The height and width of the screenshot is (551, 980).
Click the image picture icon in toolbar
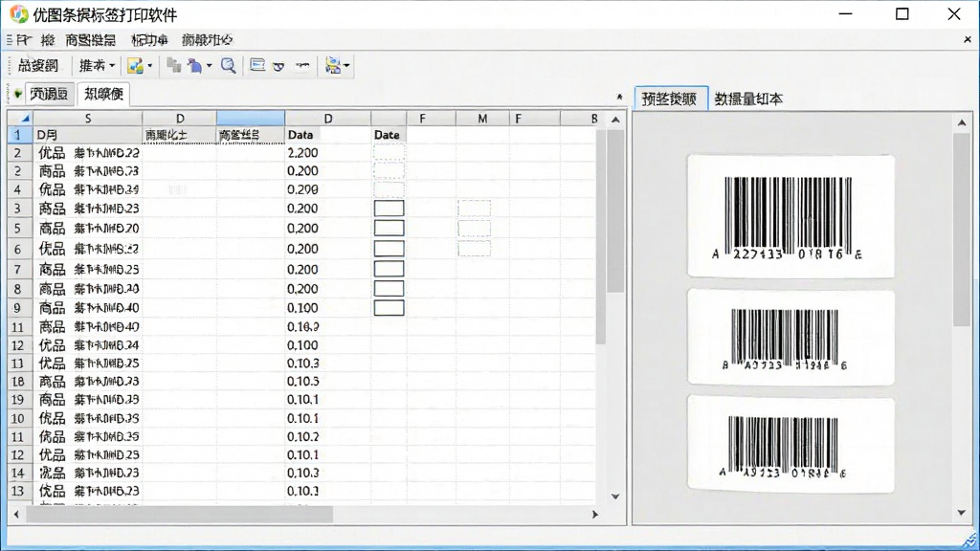135,66
